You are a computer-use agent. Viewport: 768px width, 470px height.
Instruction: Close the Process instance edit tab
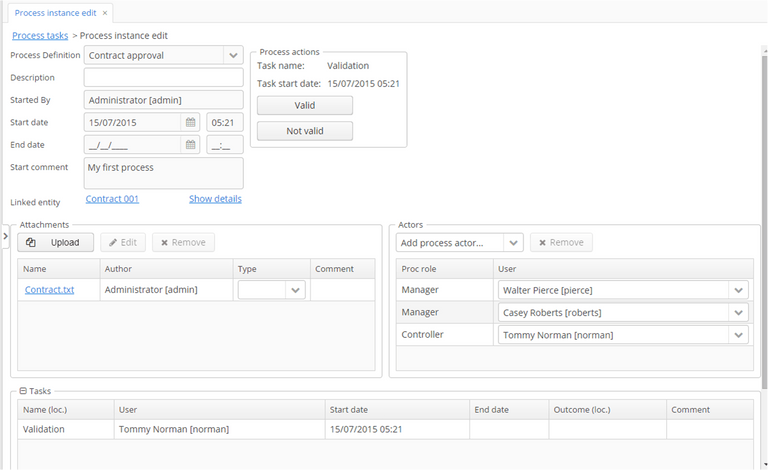tap(105, 13)
